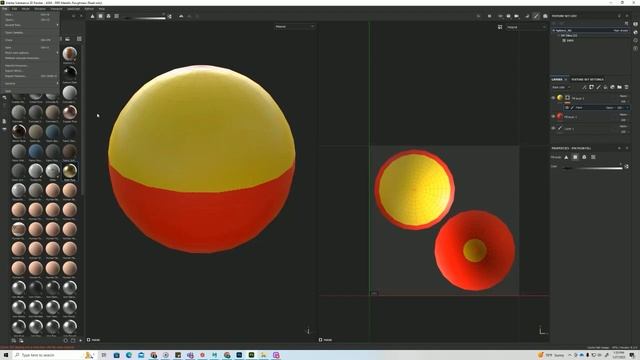The height and width of the screenshot is (360, 640).
Task: Select the highlighted gold material in Assets
Action: tap(70, 171)
